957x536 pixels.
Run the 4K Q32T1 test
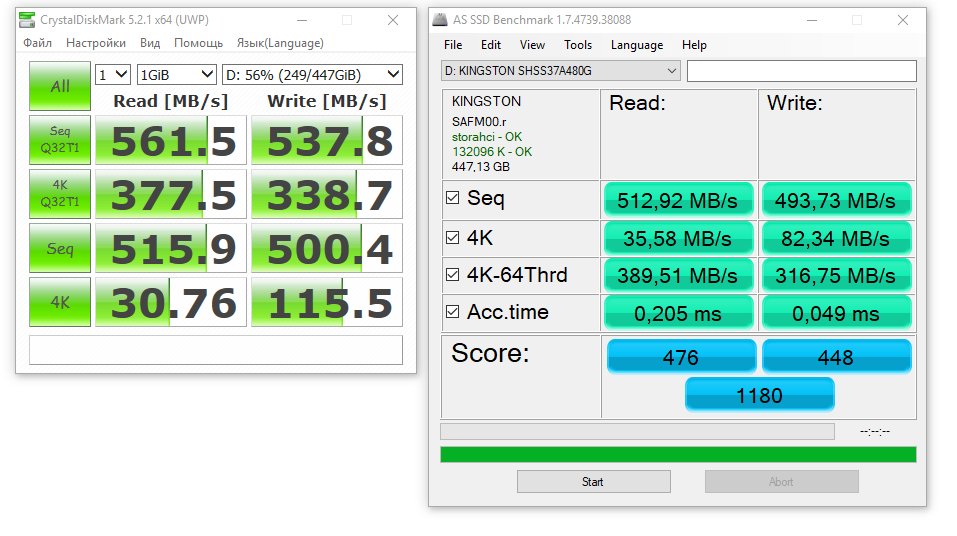click(60, 194)
